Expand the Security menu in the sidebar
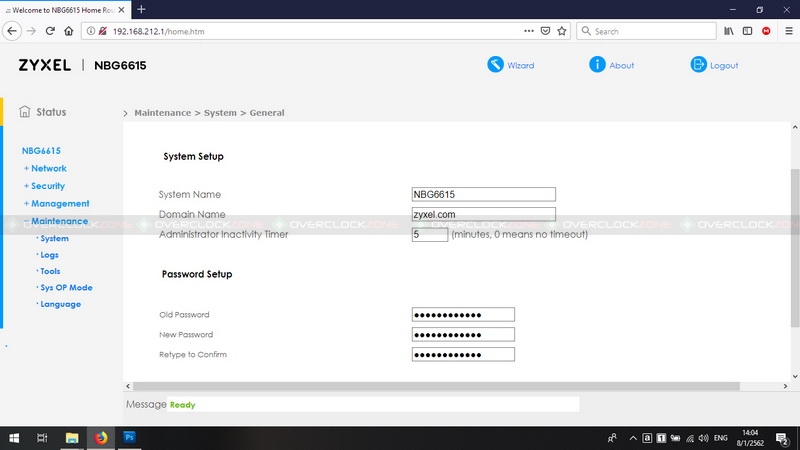The width and height of the screenshot is (800, 450). point(44,186)
